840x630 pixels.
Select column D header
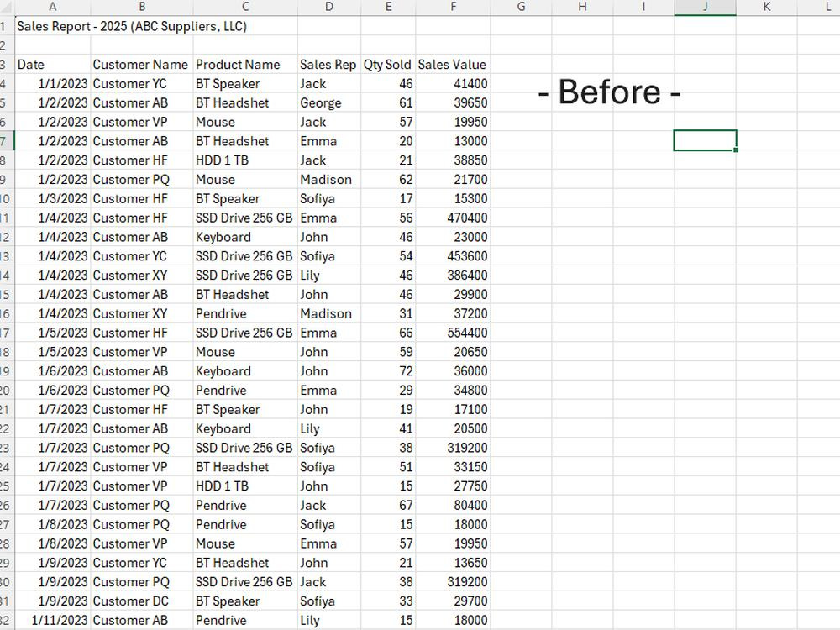point(329,7)
